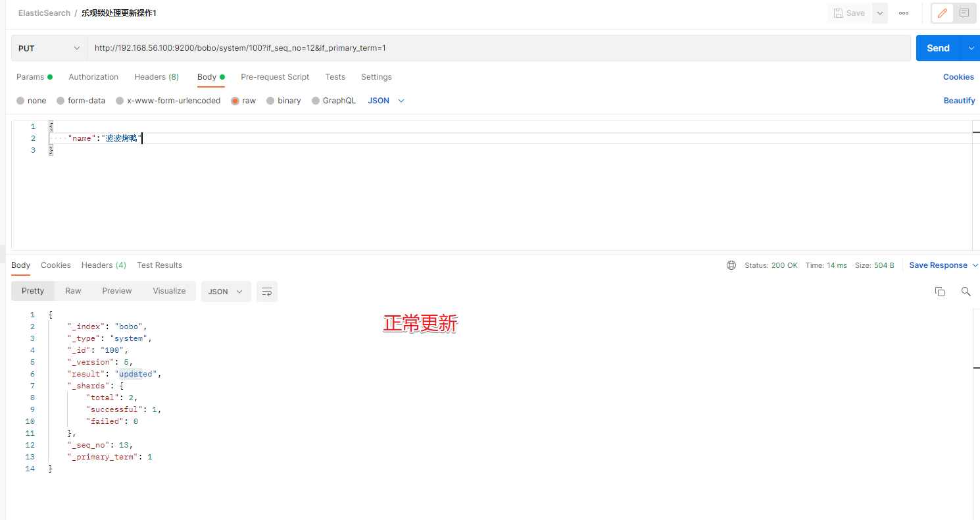
Task: Click the "_index": "bobo" line
Action: coord(107,326)
